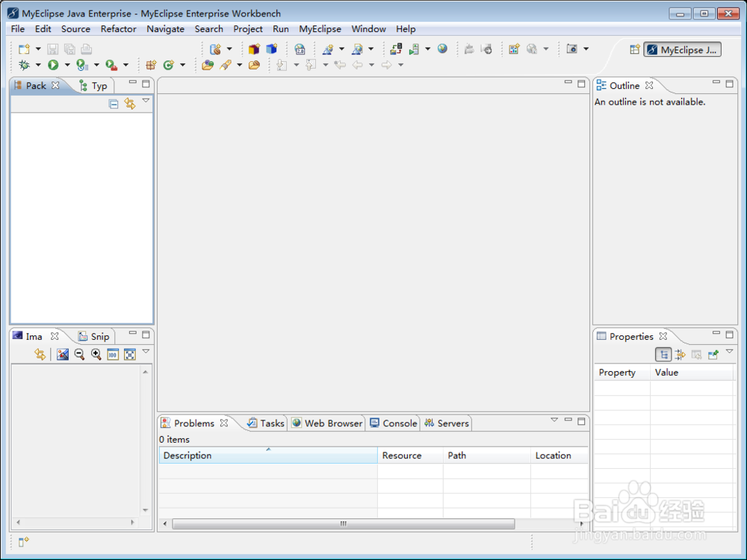This screenshot has height=560, width=747.
Task: Open the Window menu
Action: [368, 29]
